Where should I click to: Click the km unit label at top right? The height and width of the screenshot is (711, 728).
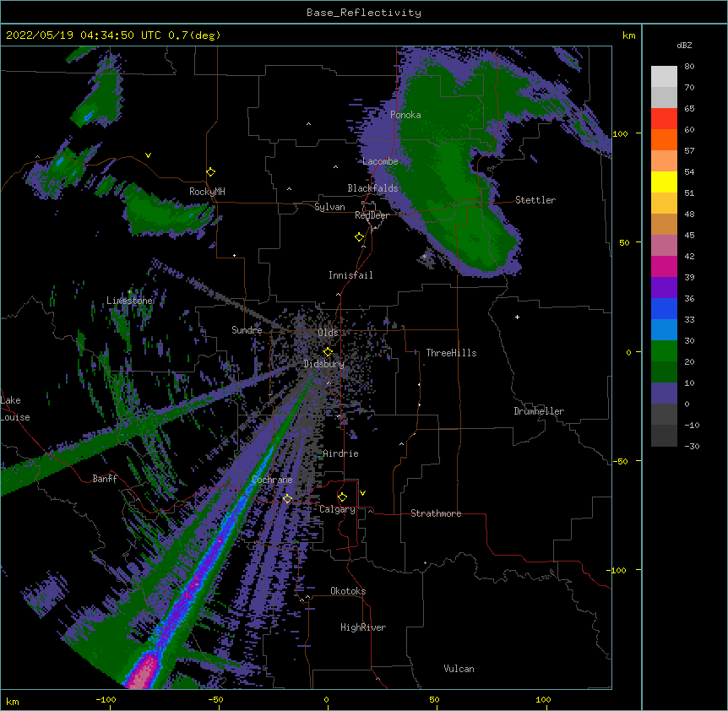pyautogui.click(x=628, y=35)
